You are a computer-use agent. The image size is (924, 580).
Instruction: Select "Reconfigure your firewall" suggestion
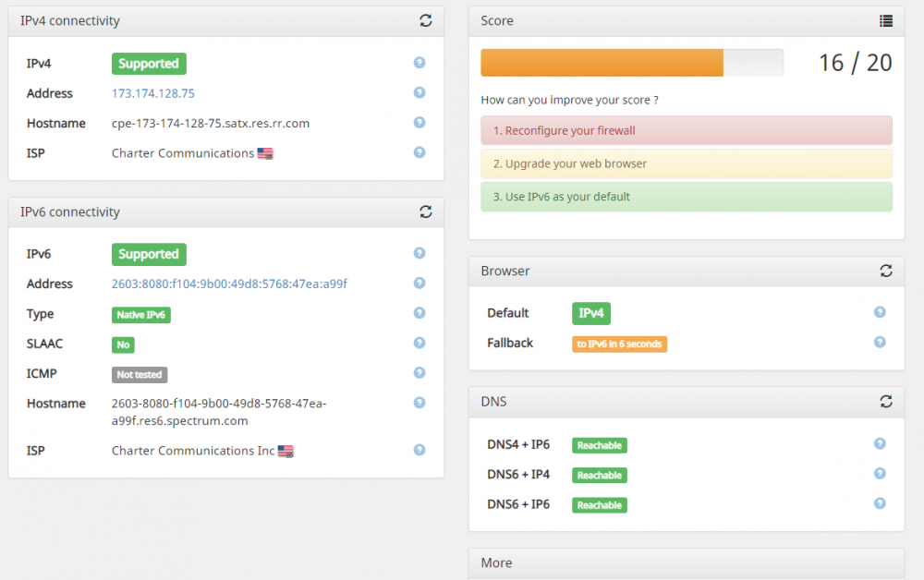686,131
